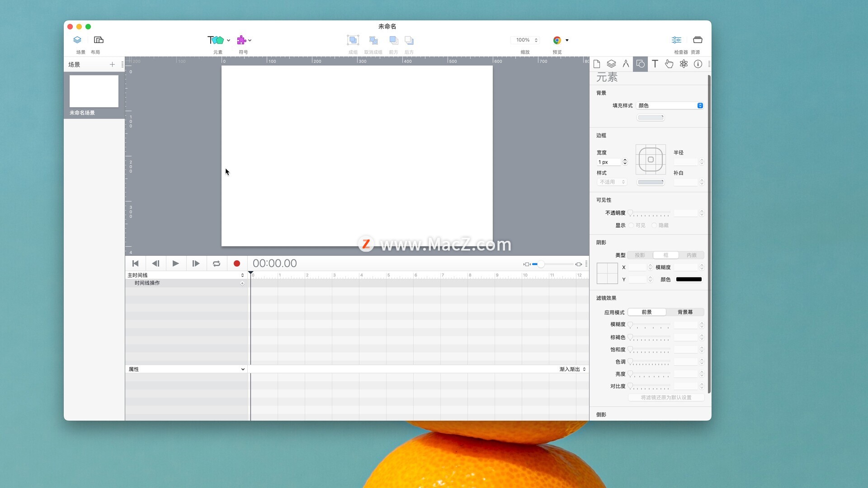Open the Scenes panel icon in toolbar
The height and width of the screenshot is (488, 868).
pos(77,40)
